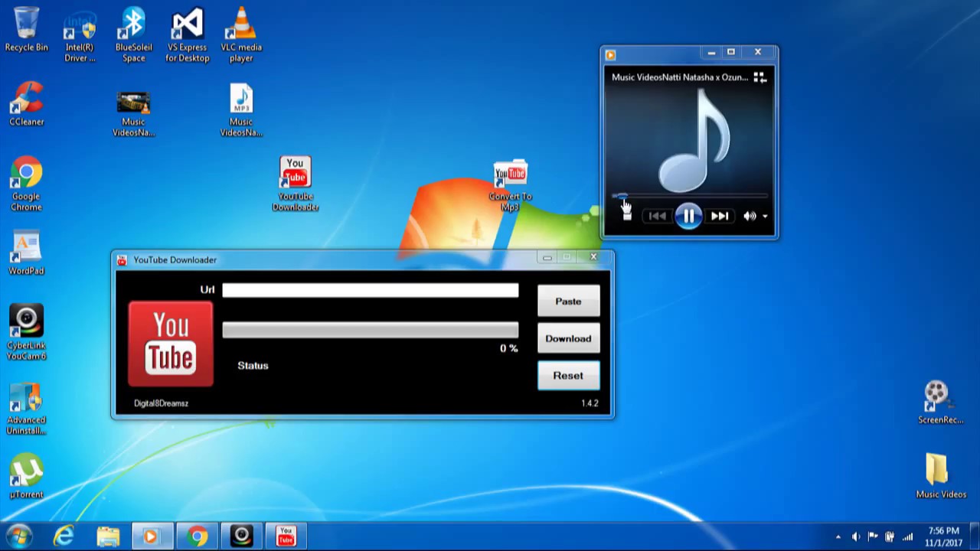Click the media player seek bar
The image size is (980, 551).
pos(689,197)
